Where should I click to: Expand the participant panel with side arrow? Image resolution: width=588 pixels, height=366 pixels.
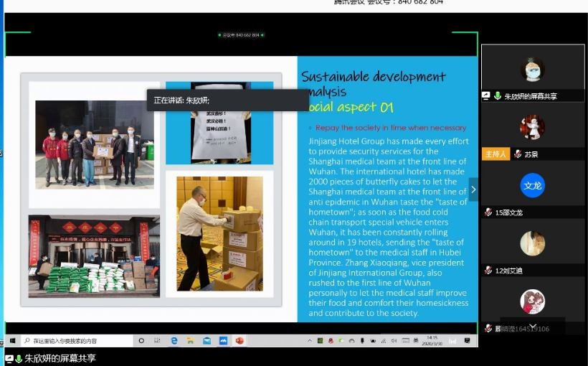pyautogui.click(x=473, y=189)
